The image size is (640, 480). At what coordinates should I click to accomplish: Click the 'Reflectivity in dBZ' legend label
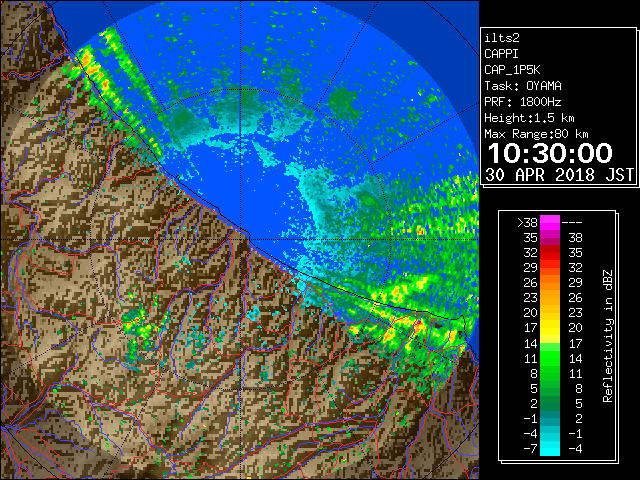(x=608, y=336)
